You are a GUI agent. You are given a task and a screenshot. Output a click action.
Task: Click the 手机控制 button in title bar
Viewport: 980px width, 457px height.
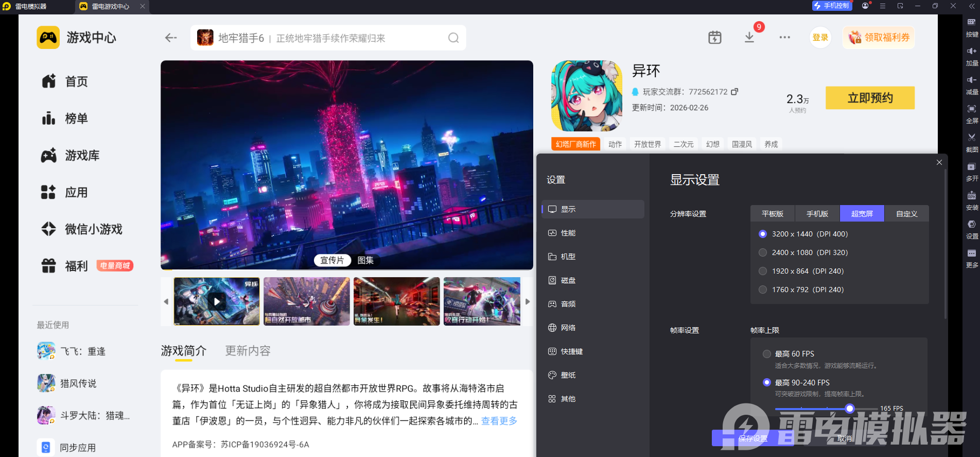[832, 6]
